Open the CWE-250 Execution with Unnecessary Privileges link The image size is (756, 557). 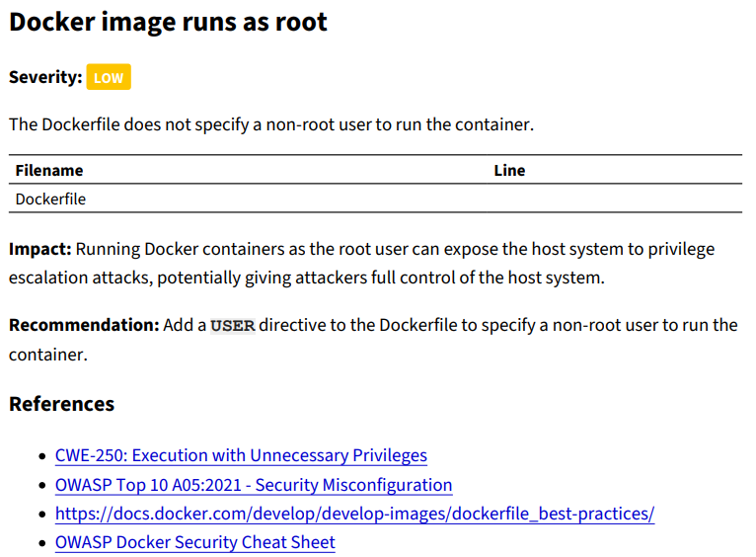tap(241, 455)
